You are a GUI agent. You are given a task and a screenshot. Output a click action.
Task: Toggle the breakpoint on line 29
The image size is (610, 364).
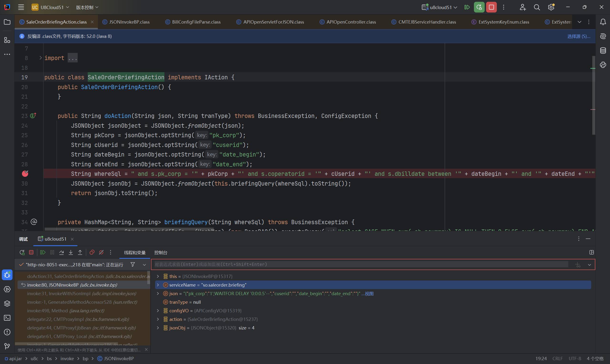tap(25, 174)
